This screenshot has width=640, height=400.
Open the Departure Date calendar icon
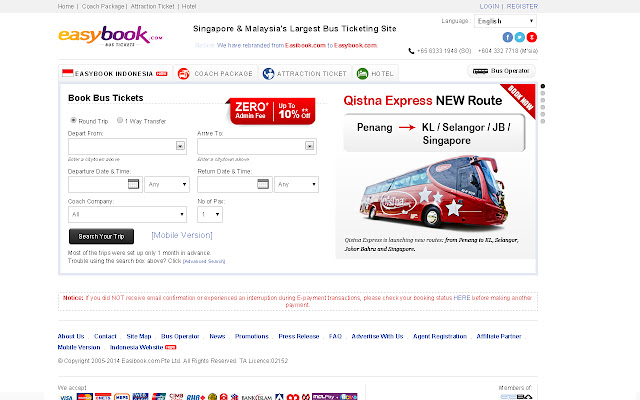pyautogui.click(x=133, y=184)
